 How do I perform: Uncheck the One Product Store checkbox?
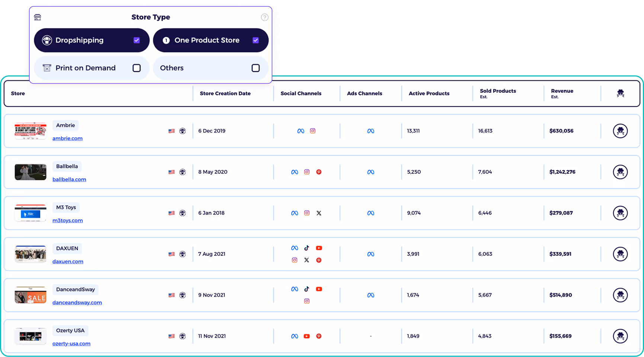256,40
